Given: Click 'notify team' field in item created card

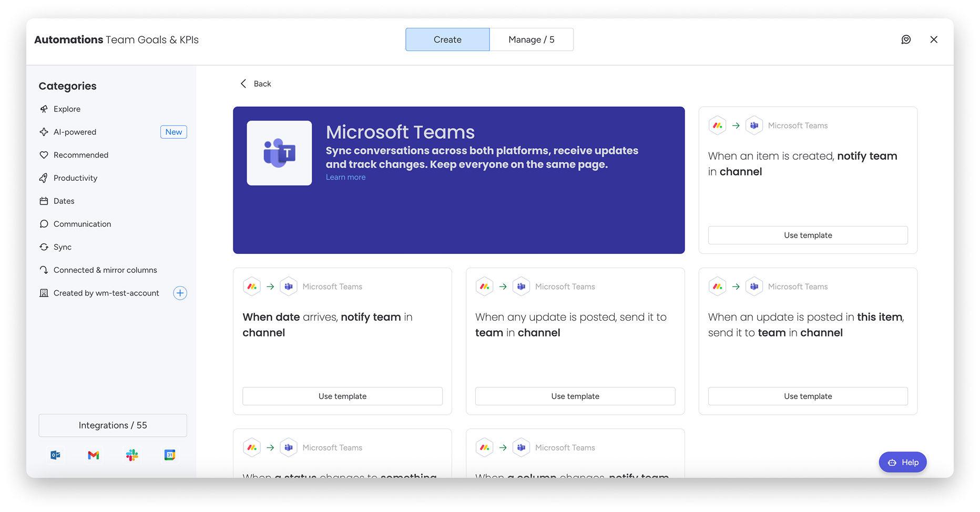Looking at the screenshot, I should click(x=867, y=156).
